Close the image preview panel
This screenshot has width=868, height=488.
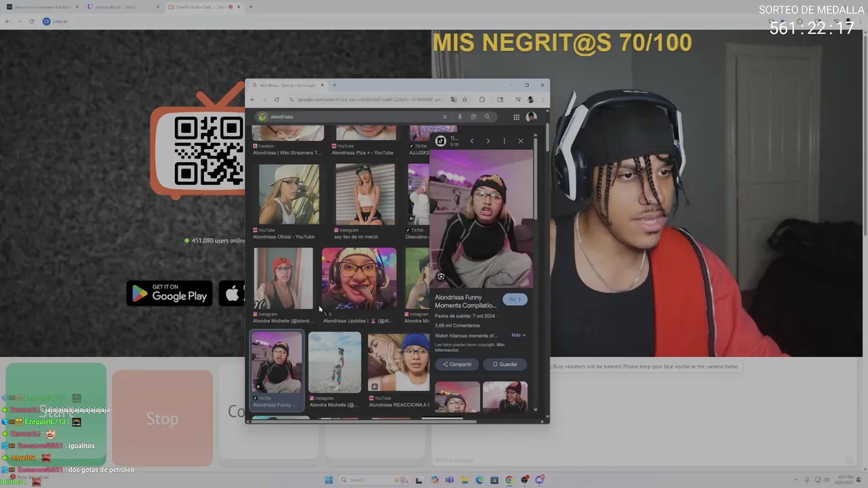point(521,141)
